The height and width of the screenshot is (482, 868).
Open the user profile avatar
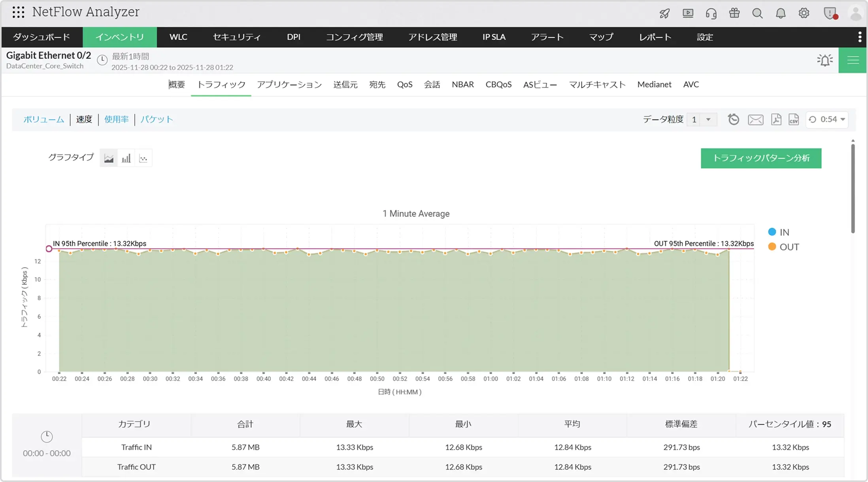pos(856,13)
